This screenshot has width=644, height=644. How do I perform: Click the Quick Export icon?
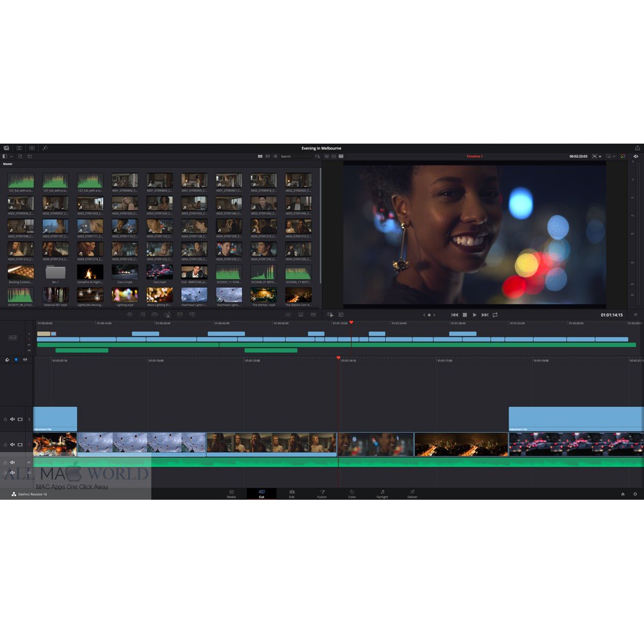coord(637,148)
